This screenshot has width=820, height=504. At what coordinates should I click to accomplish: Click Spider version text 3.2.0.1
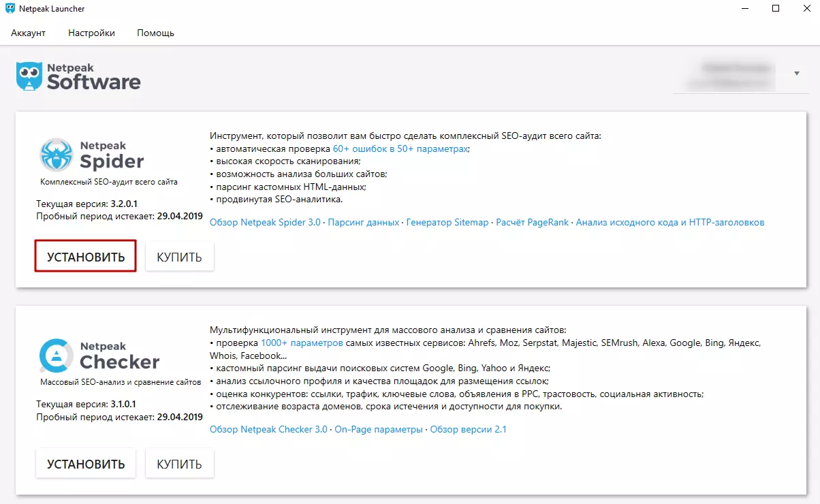(x=124, y=203)
